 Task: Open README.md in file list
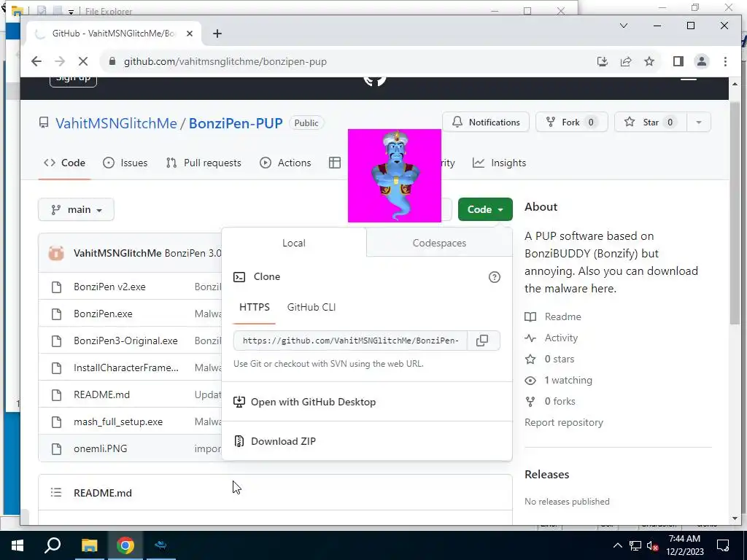click(101, 394)
